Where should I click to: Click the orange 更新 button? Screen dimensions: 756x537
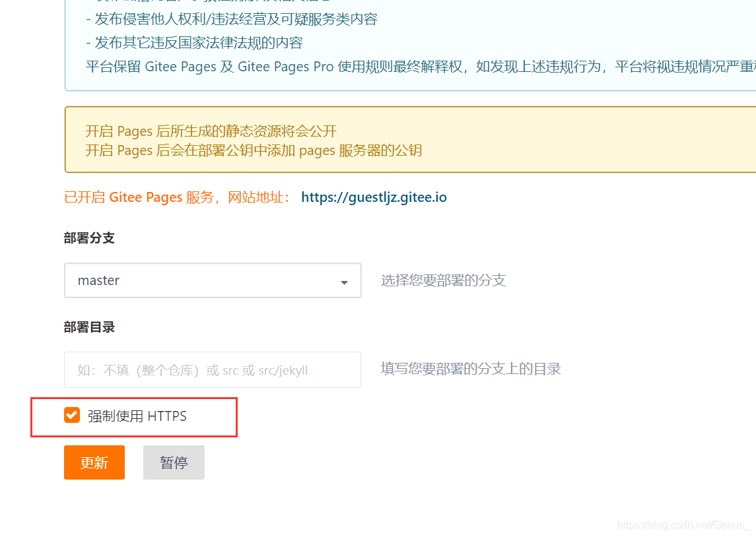(94, 462)
